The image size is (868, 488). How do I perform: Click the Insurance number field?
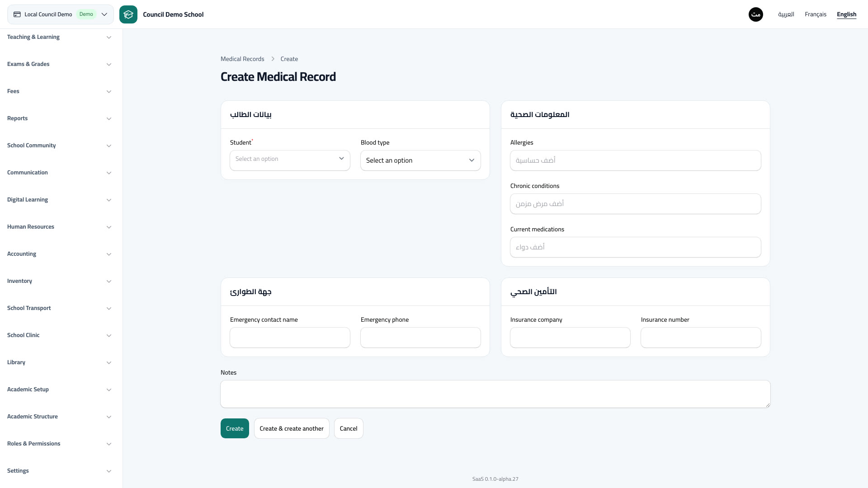[701, 338]
